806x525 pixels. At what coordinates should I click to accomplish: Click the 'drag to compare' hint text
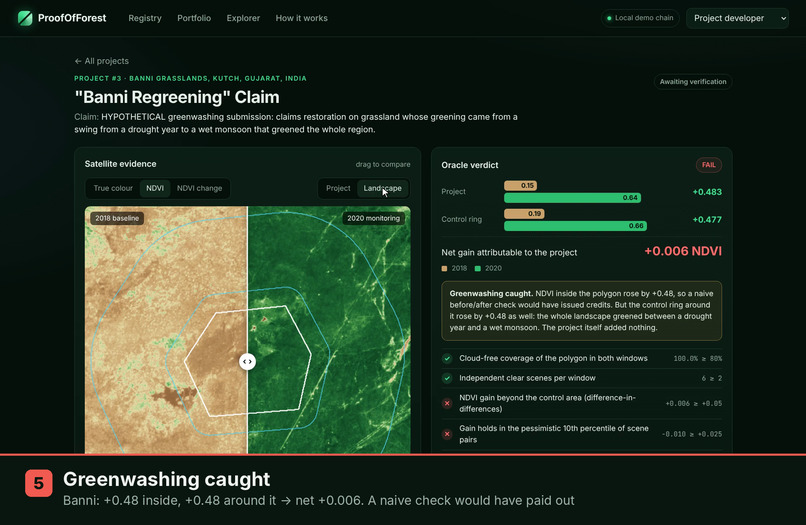coord(383,165)
